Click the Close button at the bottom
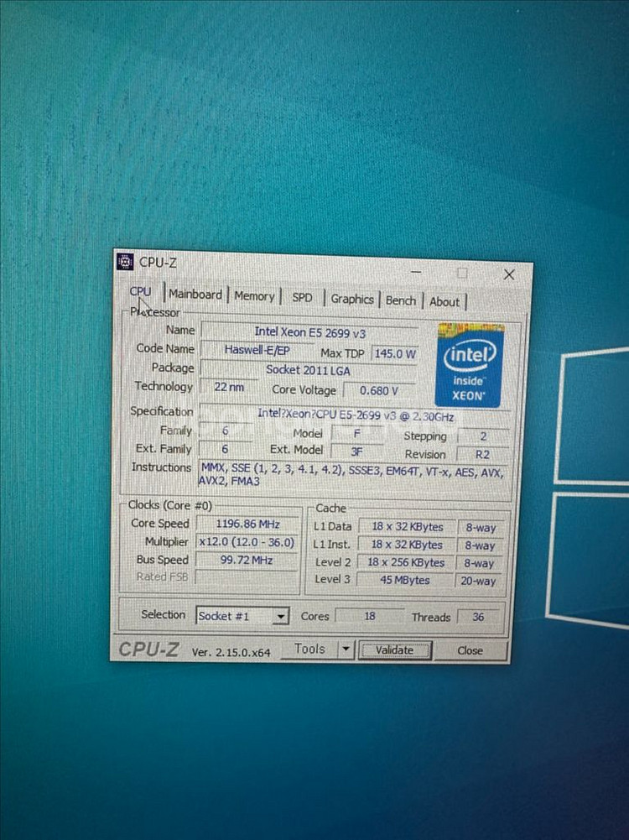The image size is (629, 840). tap(470, 650)
